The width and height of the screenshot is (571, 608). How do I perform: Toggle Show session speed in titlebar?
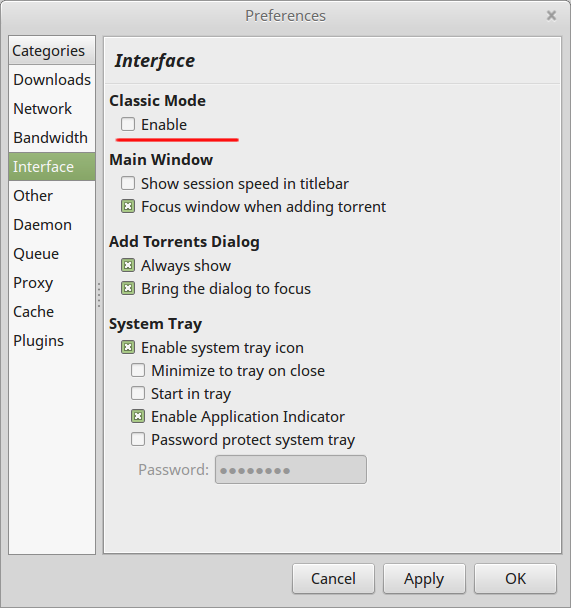click(x=128, y=183)
